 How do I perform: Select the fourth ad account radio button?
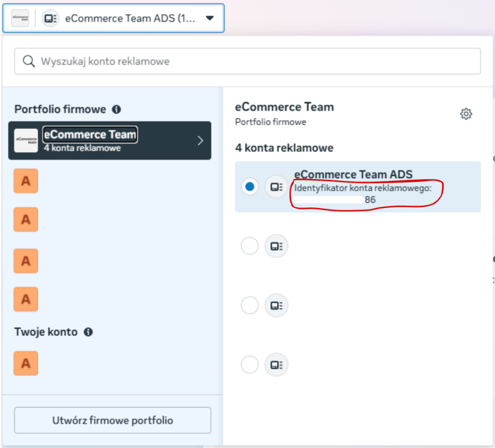click(x=249, y=364)
